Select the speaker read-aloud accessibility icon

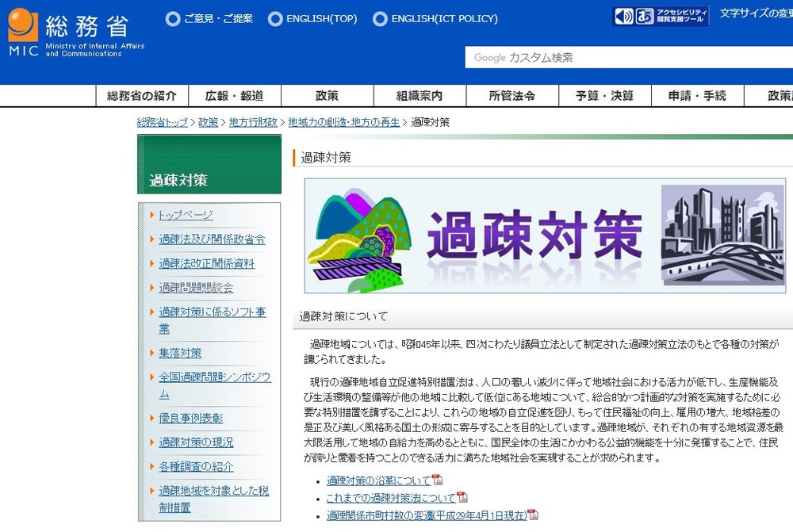coord(623,15)
